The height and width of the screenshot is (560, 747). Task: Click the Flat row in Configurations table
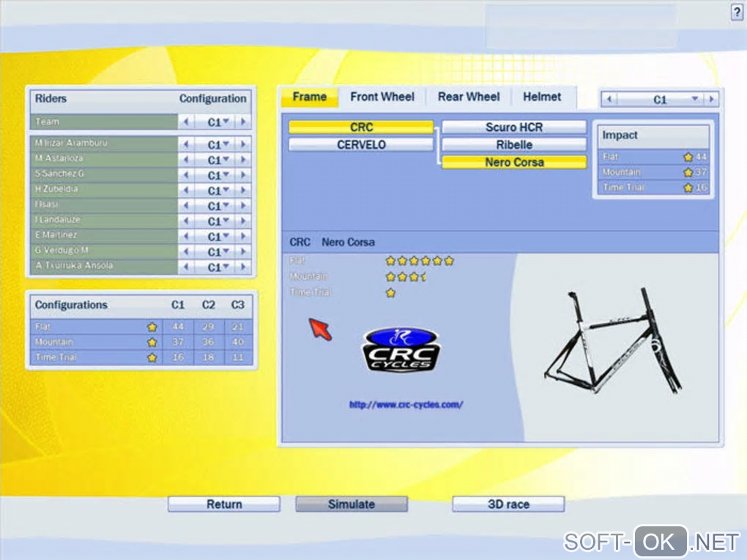click(x=141, y=326)
